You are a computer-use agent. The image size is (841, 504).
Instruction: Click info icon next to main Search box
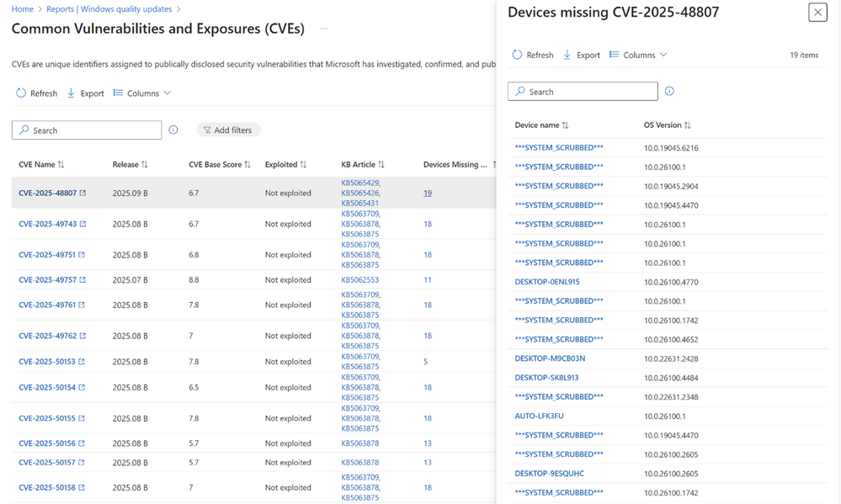coord(173,130)
